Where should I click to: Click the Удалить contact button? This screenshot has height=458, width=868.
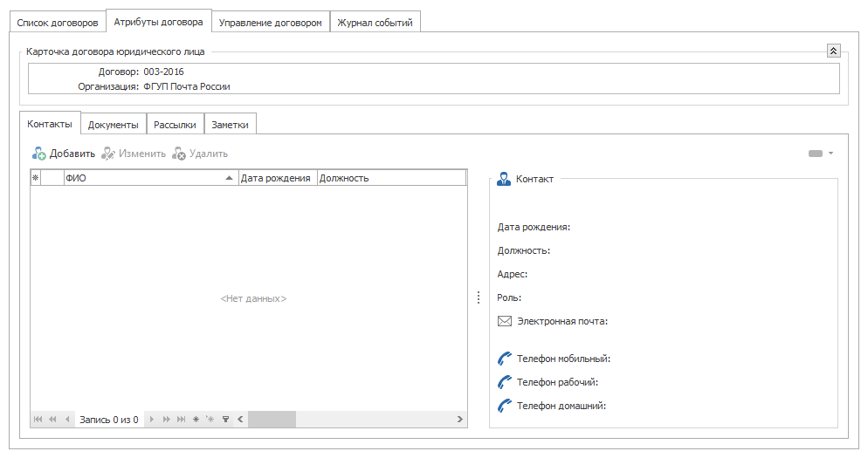pyautogui.click(x=200, y=154)
